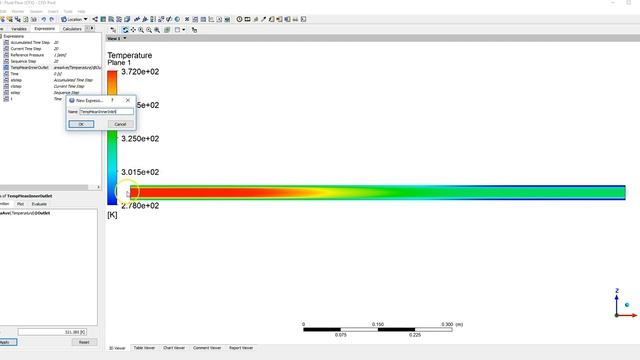Close the New Expression dialog with X

(x=128, y=100)
